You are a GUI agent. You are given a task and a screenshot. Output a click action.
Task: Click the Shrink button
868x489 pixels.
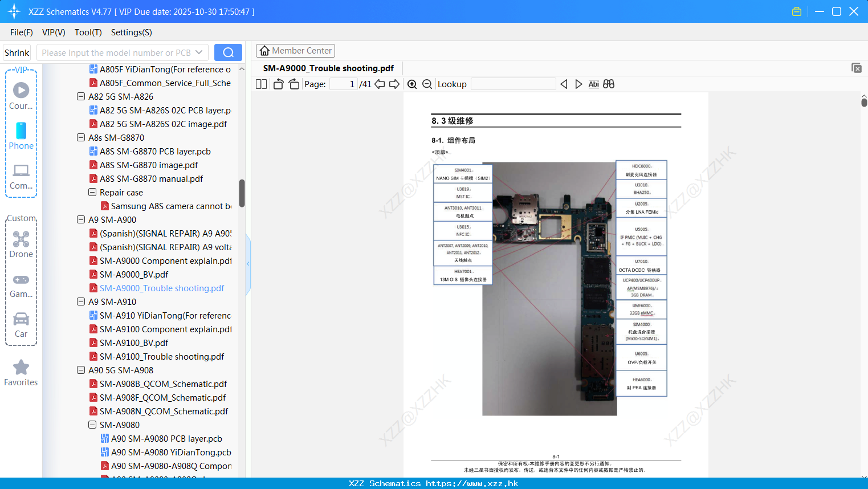click(17, 52)
